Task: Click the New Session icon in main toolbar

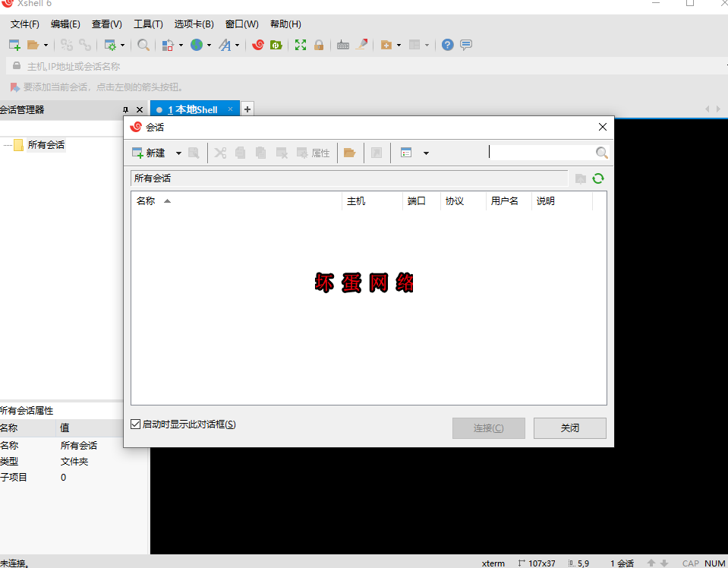Action: coord(14,45)
